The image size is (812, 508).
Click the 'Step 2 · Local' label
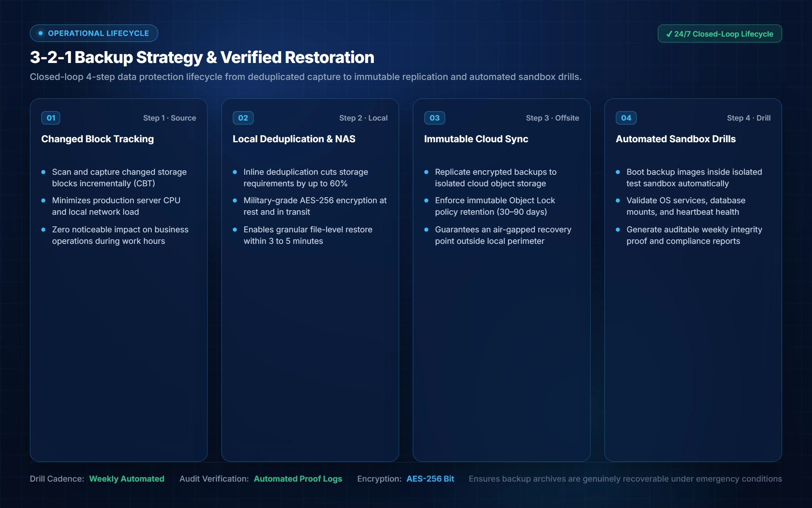363,118
